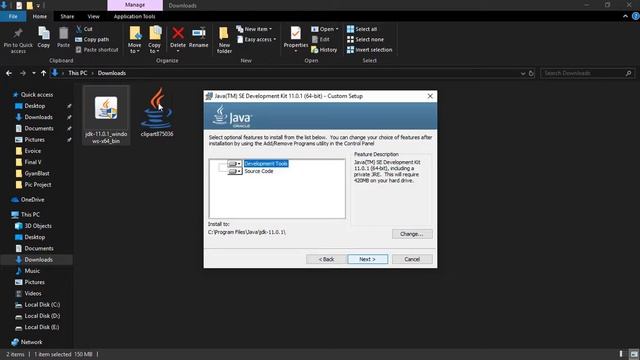
Task: Open recent locations dropdown arrow
Action: click(33, 73)
